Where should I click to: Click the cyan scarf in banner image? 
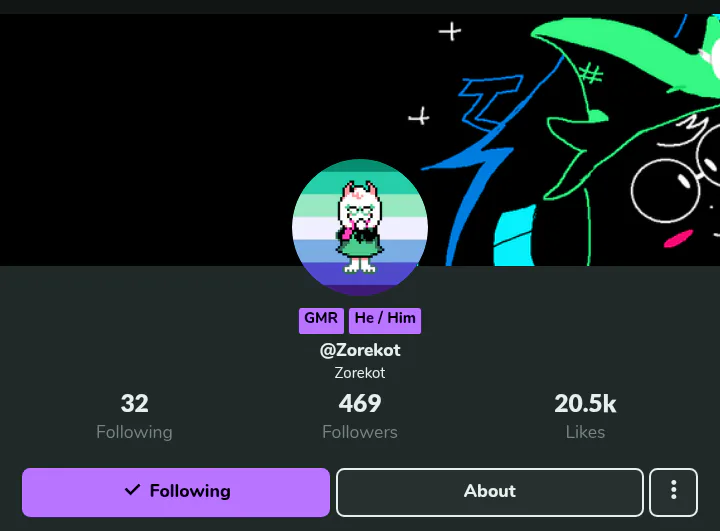(514, 237)
